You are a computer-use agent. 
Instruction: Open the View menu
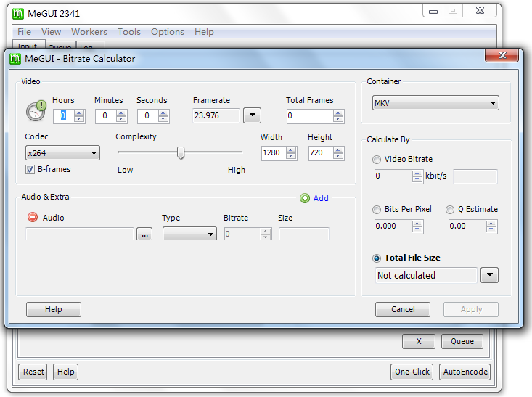[x=51, y=32]
